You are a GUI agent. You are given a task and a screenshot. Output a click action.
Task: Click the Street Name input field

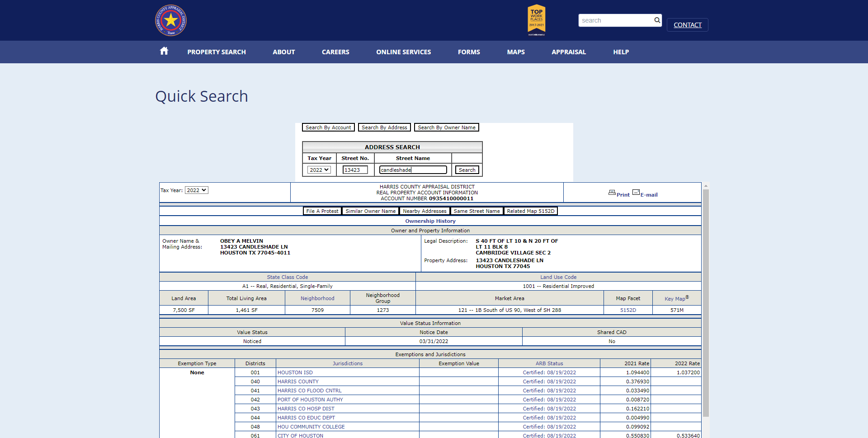[413, 170]
